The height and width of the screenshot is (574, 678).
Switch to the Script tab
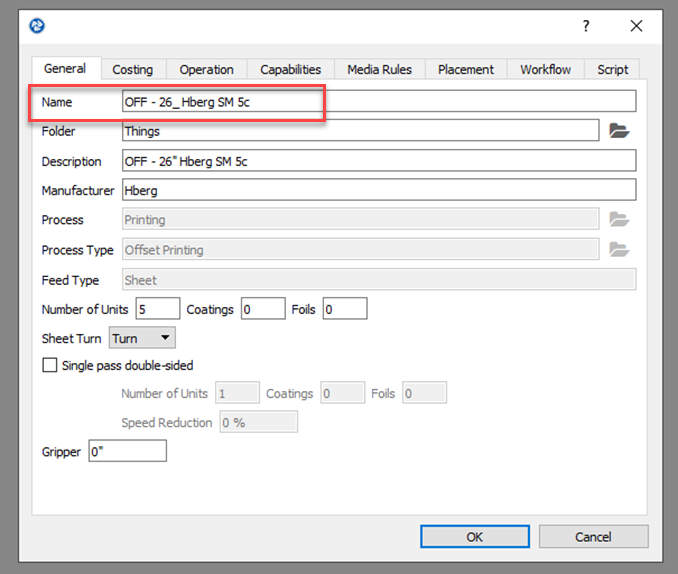coord(612,70)
